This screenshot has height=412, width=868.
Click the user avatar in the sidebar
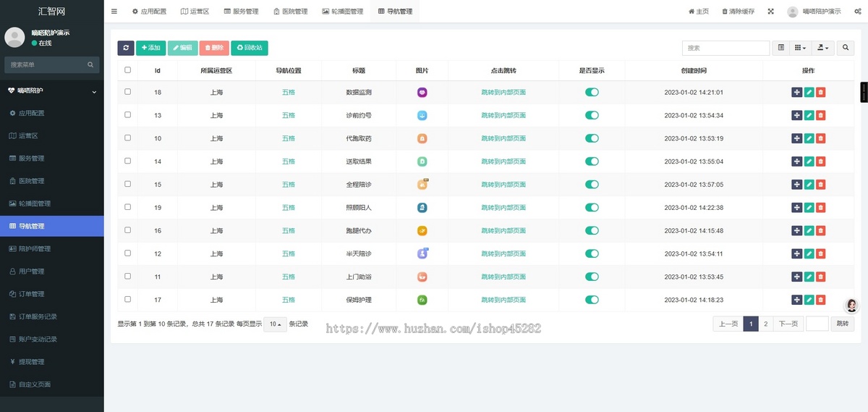click(x=14, y=38)
